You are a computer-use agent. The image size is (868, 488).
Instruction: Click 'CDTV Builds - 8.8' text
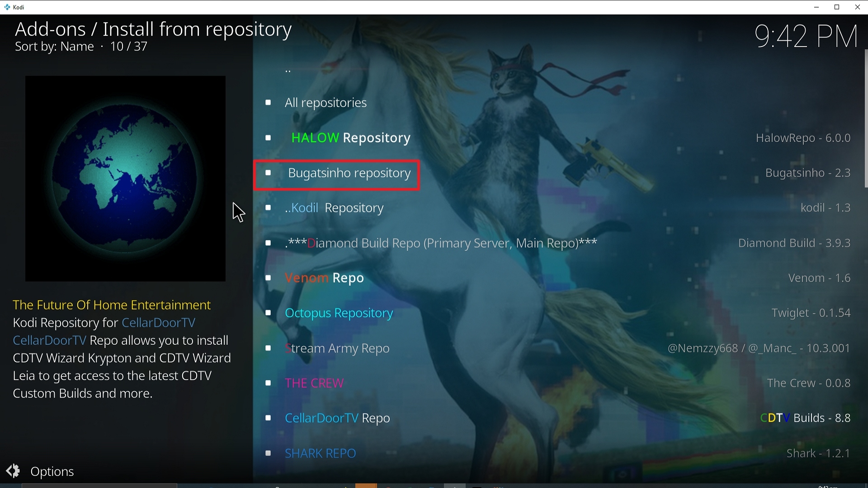tap(806, 418)
